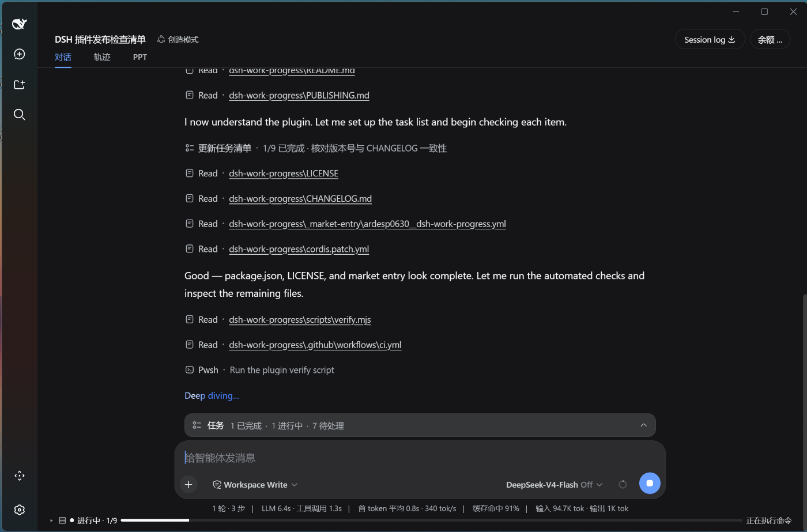
Task: Download the Session log
Action: [710, 39]
